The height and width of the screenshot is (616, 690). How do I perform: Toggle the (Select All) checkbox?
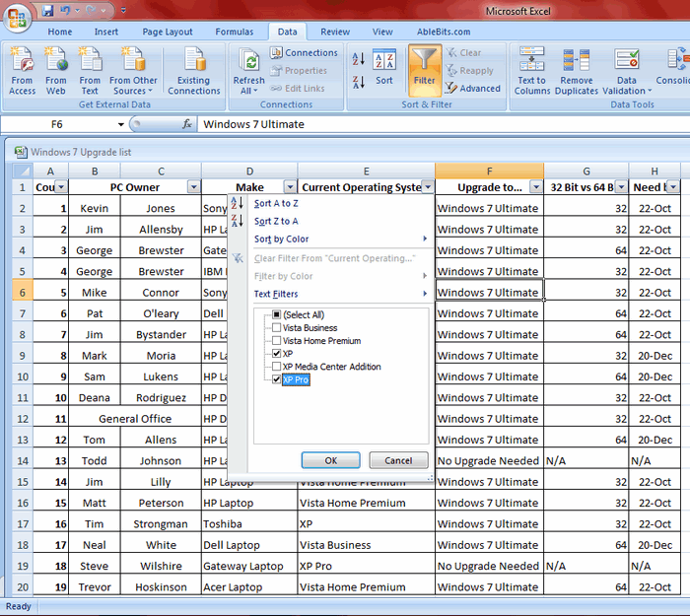276,314
